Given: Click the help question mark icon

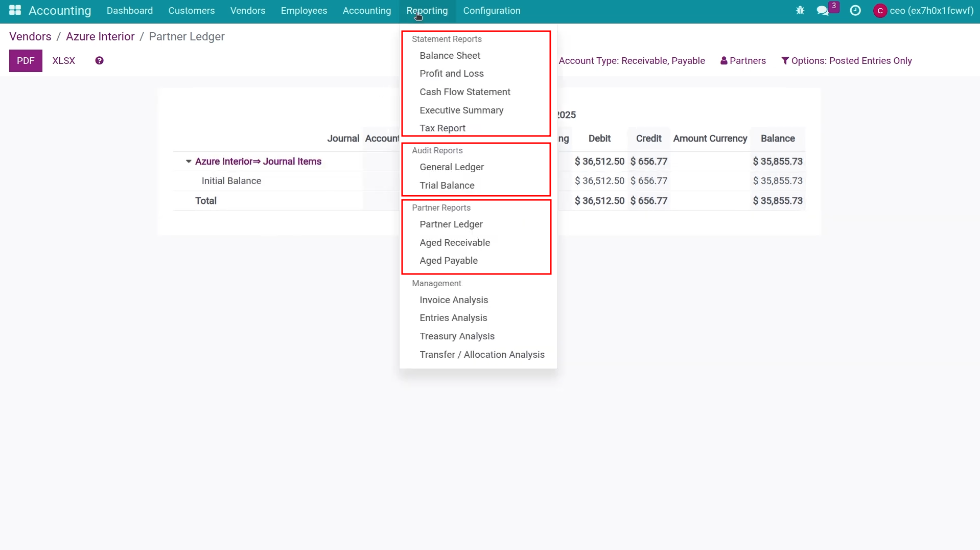Looking at the screenshot, I should [99, 61].
